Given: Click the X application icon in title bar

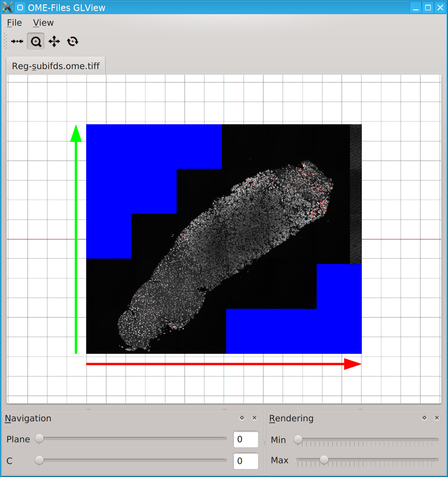Looking at the screenshot, I should 8,7.
